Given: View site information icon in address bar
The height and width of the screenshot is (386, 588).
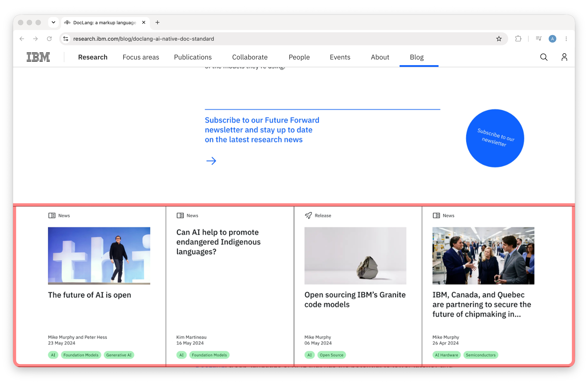Looking at the screenshot, I should tap(66, 39).
